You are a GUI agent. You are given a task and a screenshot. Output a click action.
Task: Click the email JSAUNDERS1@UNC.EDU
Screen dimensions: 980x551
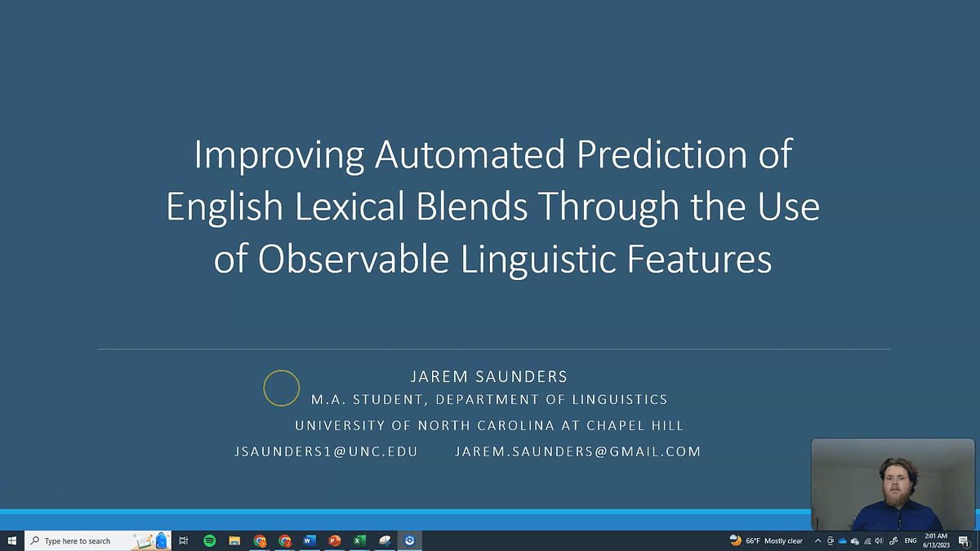click(x=326, y=451)
